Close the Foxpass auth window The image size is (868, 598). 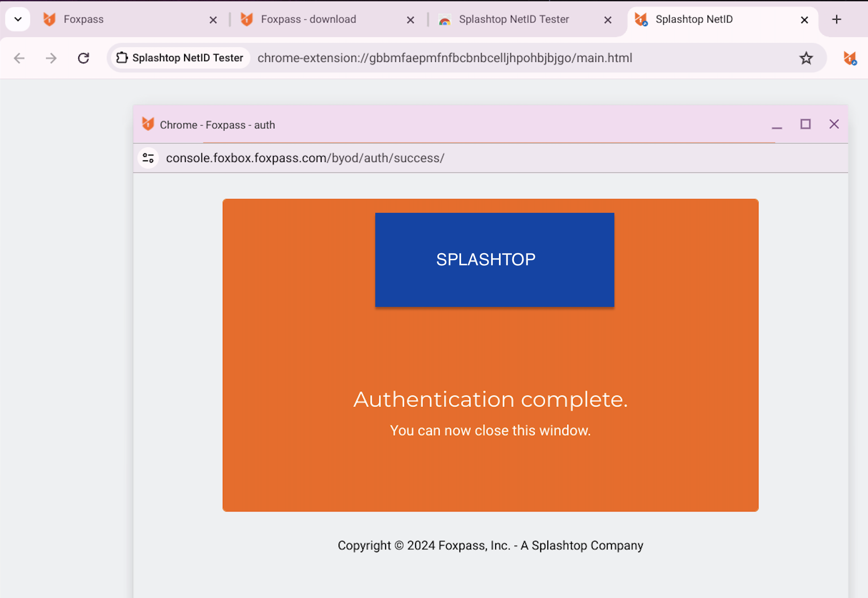tap(834, 124)
